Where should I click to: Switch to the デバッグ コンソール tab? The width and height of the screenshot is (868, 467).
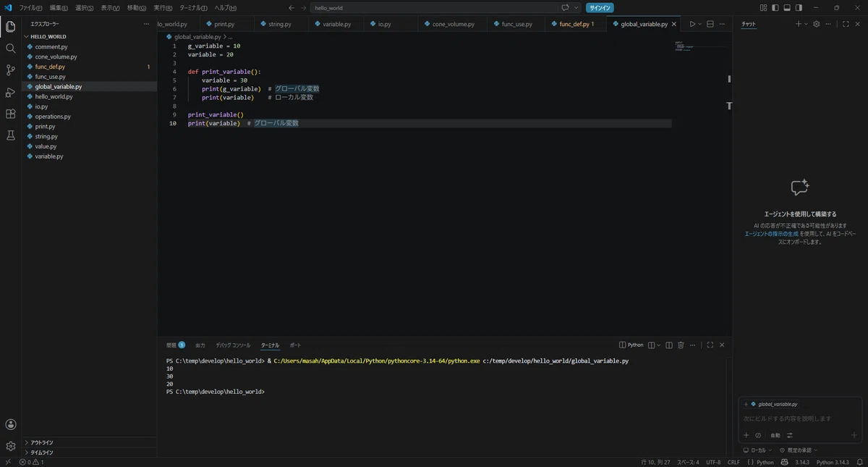tap(233, 345)
